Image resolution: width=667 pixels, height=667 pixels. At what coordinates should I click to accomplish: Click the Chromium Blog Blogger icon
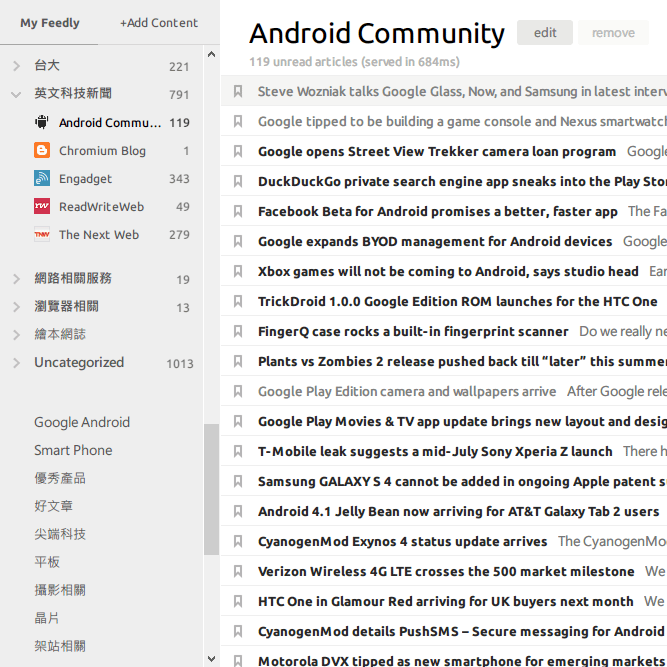pos(42,151)
